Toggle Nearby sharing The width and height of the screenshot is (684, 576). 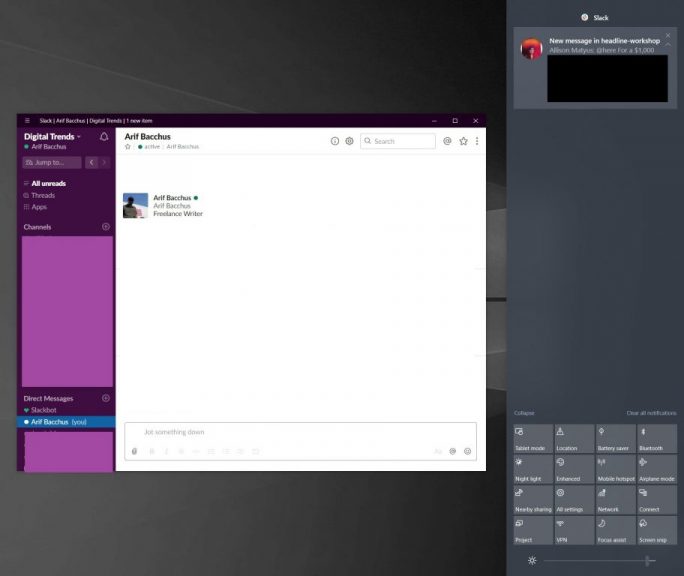[533, 500]
